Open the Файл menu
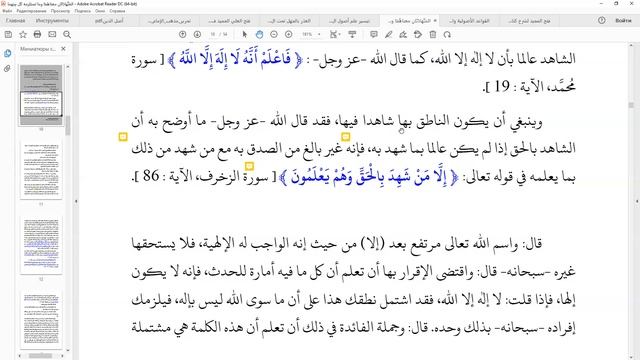The height and width of the screenshot is (360, 640). tap(7, 11)
